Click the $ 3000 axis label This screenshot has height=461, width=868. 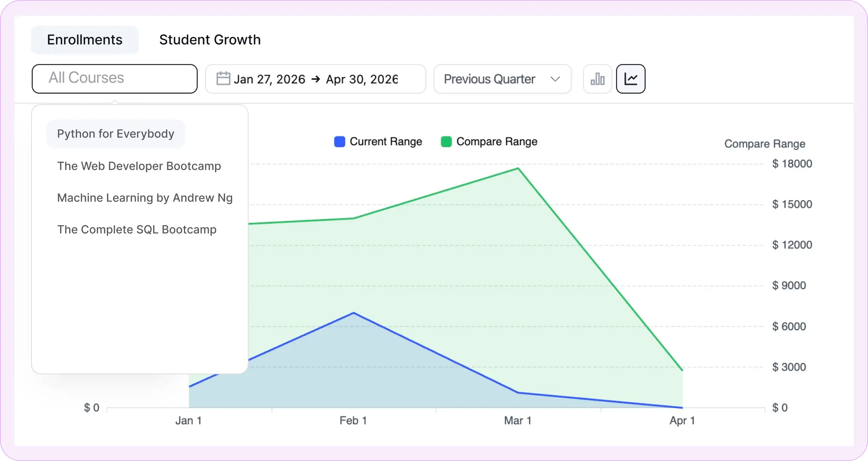789,367
